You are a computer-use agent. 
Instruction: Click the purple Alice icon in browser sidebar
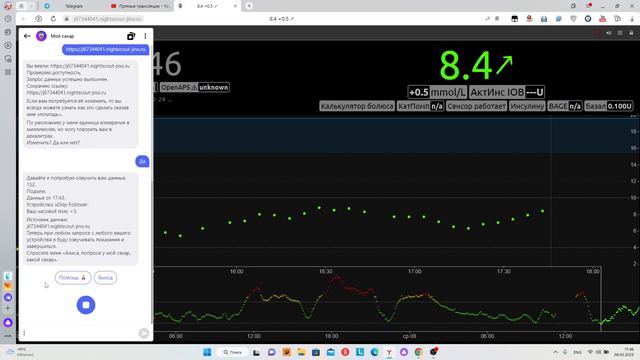[x=8, y=322]
